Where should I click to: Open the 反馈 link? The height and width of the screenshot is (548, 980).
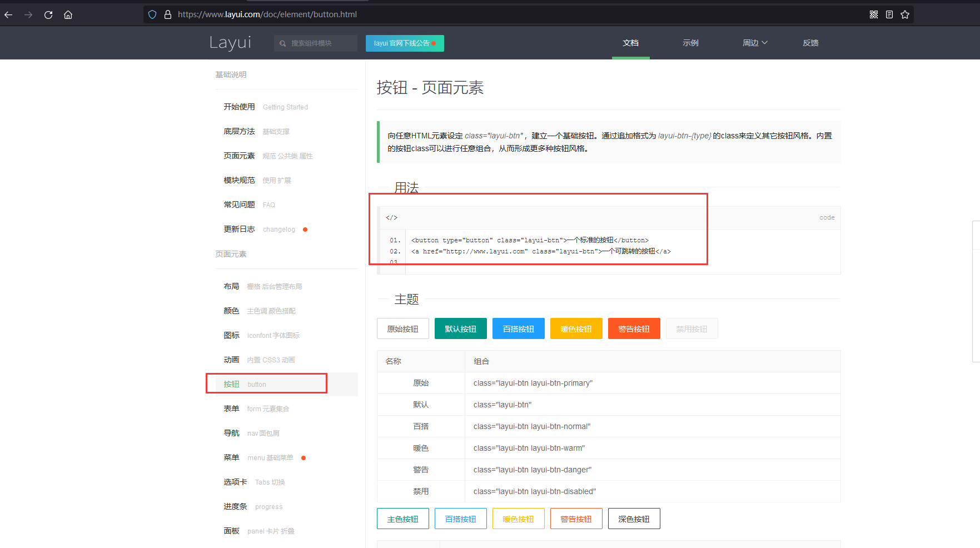(x=810, y=42)
